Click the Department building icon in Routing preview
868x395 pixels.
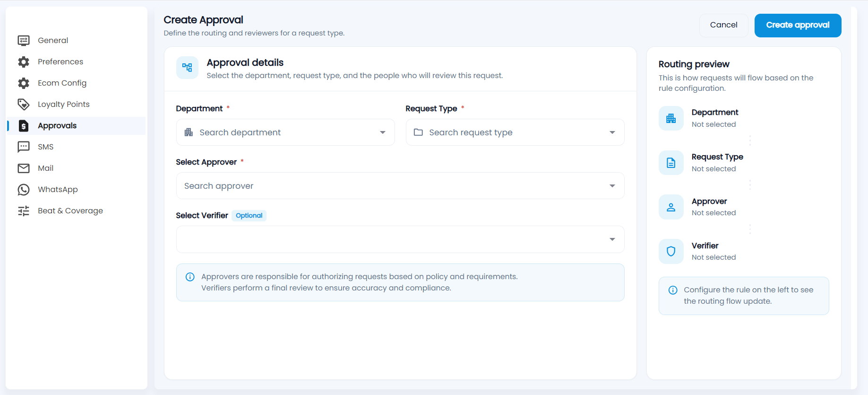pos(671,118)
